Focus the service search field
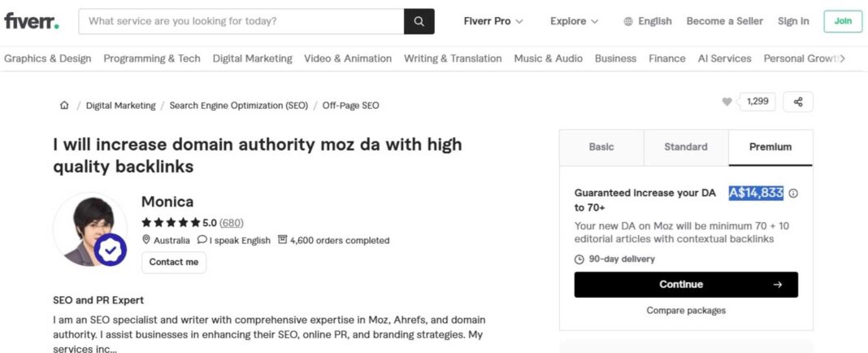This screenshot has height=353, width=868. (241, 21)
